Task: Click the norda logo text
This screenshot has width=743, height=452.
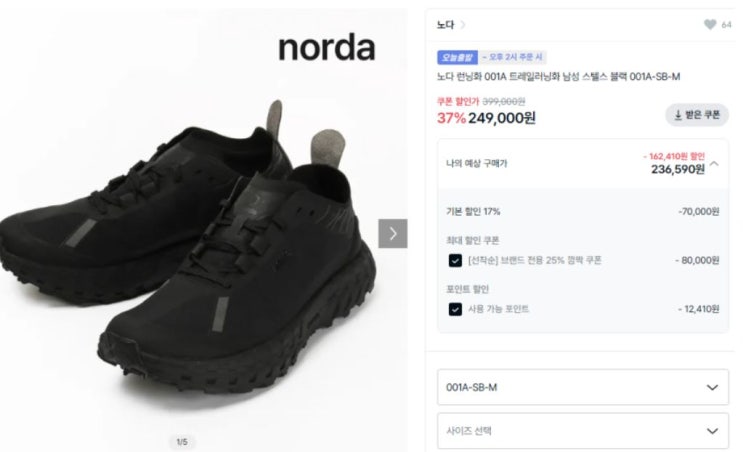Action: coord(327,48)
